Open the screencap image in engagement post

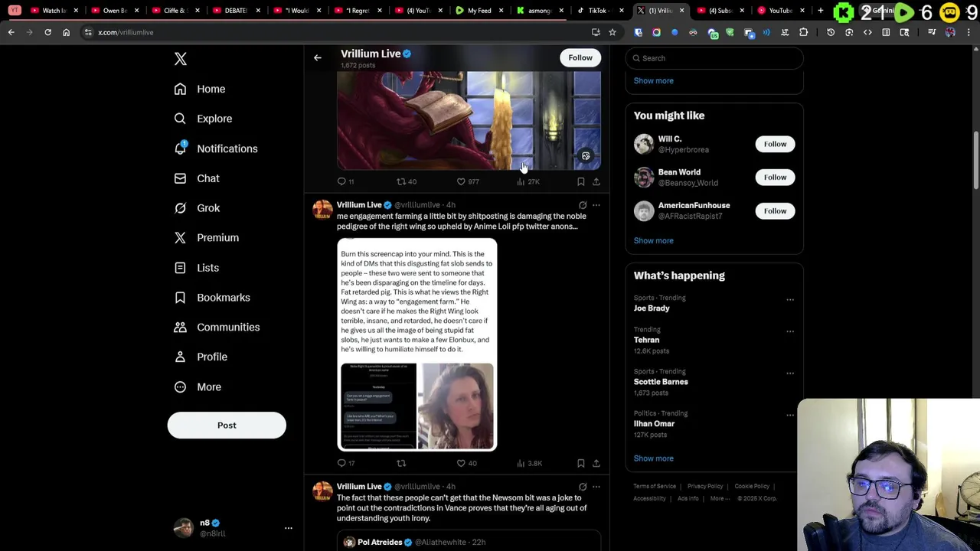click(x=417, y=344)
